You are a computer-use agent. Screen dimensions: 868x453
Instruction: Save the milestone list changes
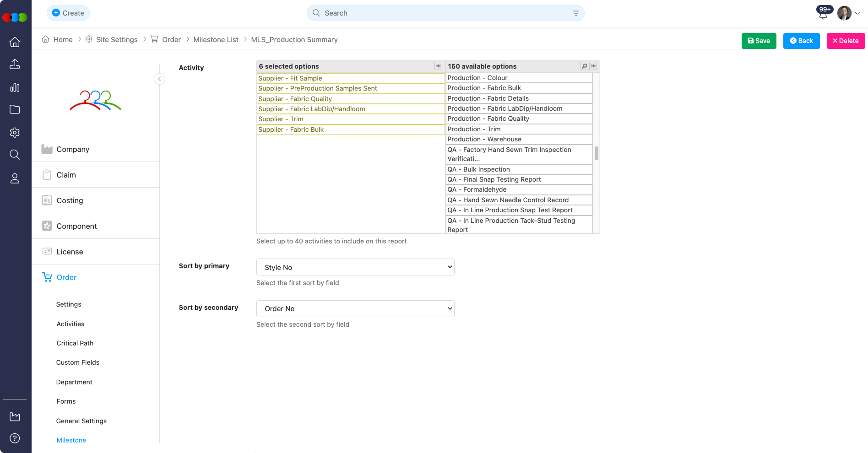[x=759, y=41]
